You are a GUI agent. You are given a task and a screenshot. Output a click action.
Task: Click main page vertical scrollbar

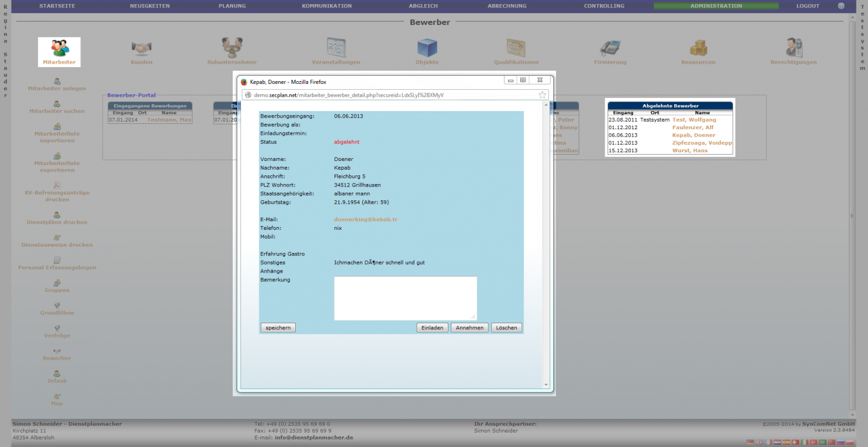pos(851,215)
